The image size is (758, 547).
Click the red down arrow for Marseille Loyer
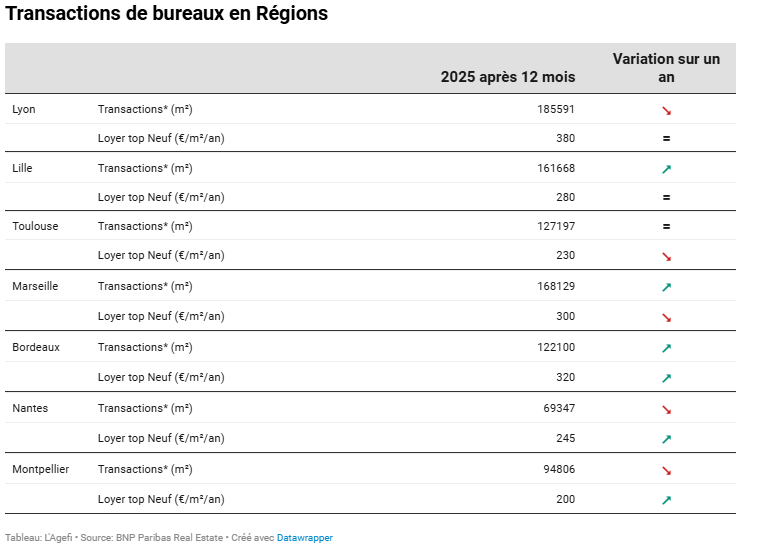coord(666,317)
